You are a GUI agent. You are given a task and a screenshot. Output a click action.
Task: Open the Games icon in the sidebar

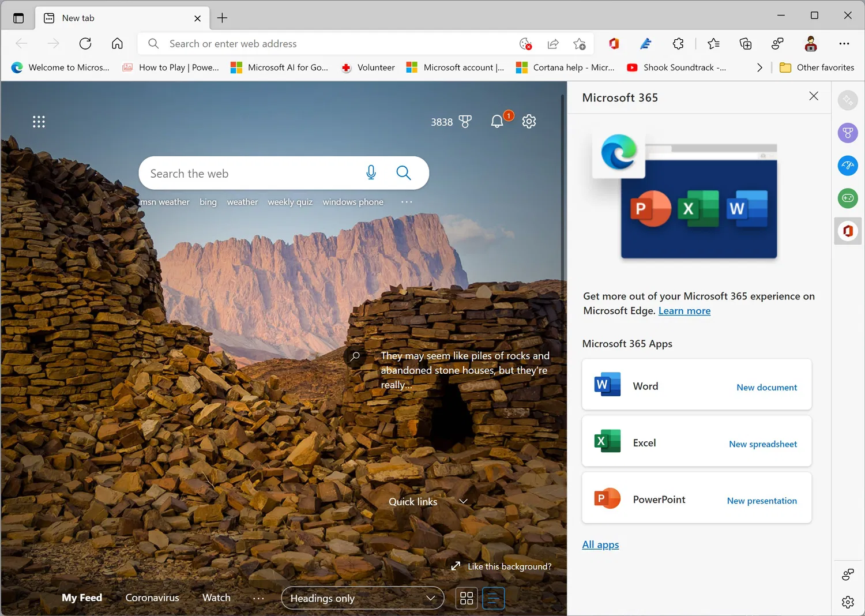pos(848,198)
